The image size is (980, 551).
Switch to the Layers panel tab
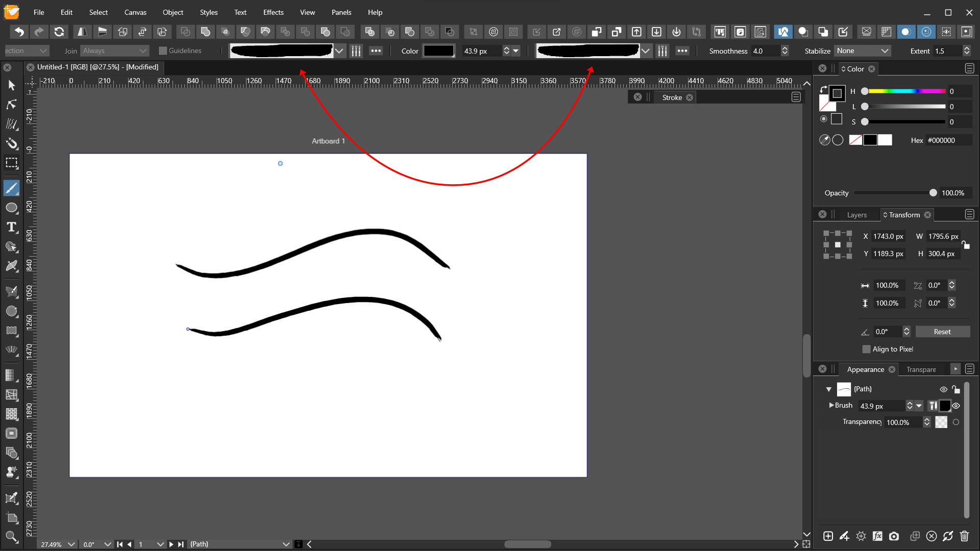pyautogui.click(x=856, y=215)
